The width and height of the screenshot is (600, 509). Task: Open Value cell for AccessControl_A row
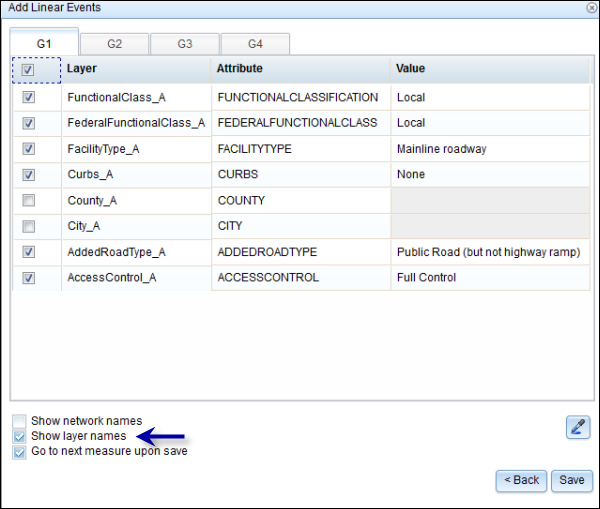488,278
